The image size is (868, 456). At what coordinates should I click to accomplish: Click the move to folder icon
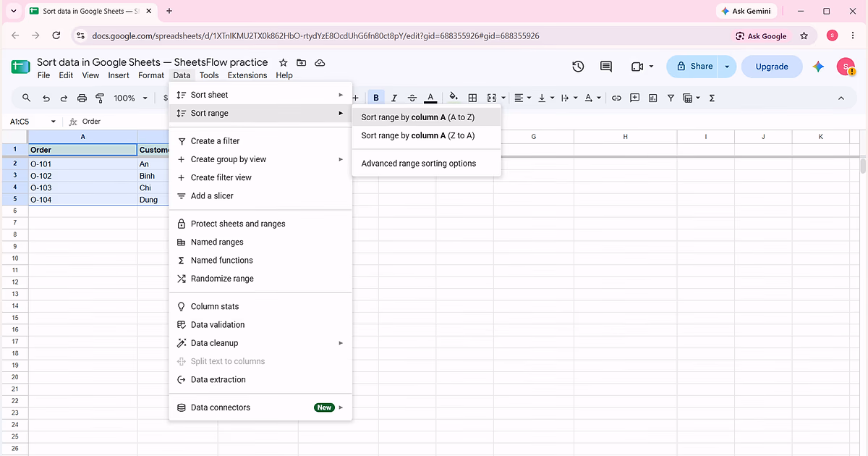coord(302,63)
